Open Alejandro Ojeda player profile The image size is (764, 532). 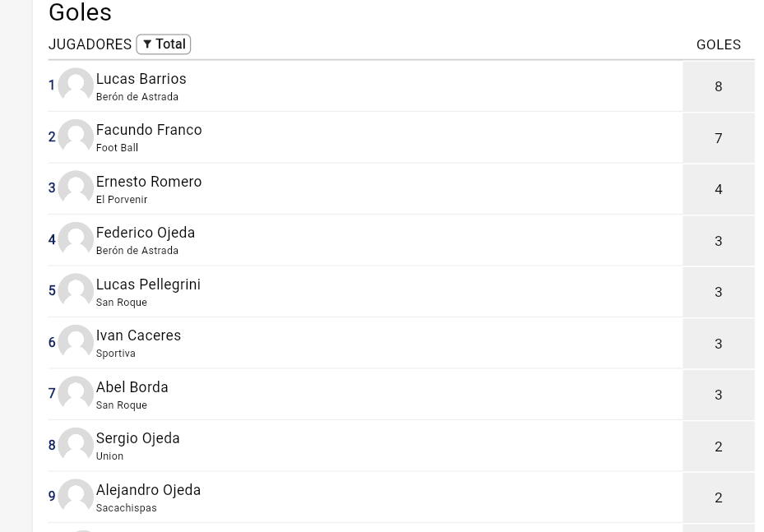tap(148, 490)
